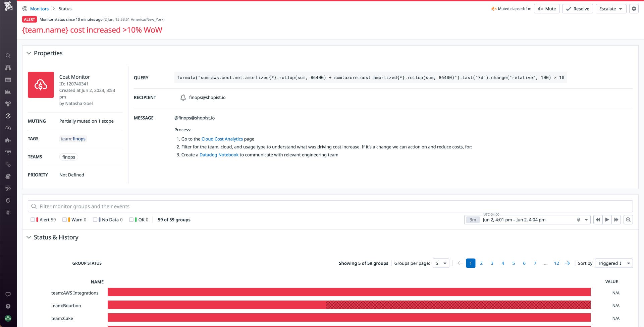Open the Triggered sort order dropdown
644x327 pixels.
tap(613, 263)
